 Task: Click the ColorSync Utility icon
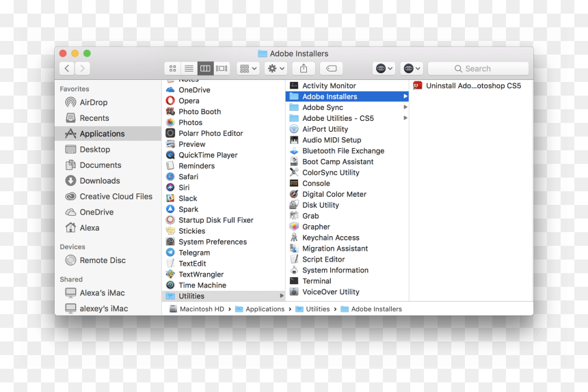294,173
